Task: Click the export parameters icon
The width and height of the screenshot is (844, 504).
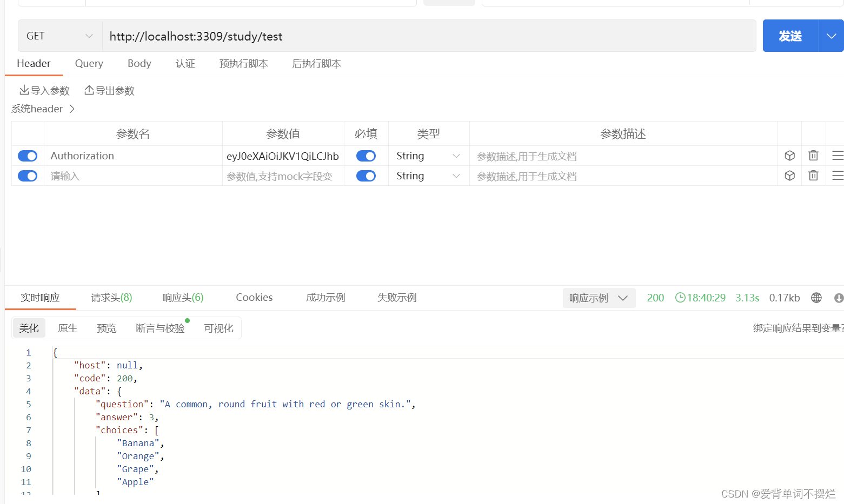Action: click(x=89, y=90)
